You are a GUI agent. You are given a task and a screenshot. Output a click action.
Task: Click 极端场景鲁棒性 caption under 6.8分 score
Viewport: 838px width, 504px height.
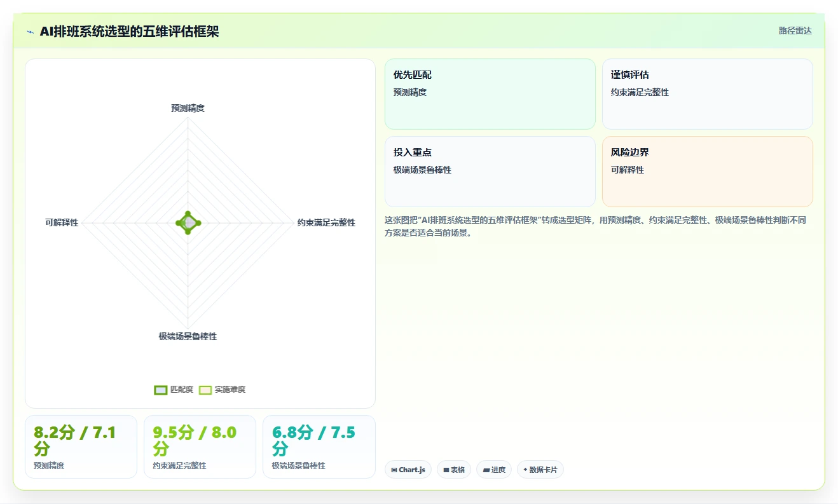pyautogui.click(x=299, y=466)
